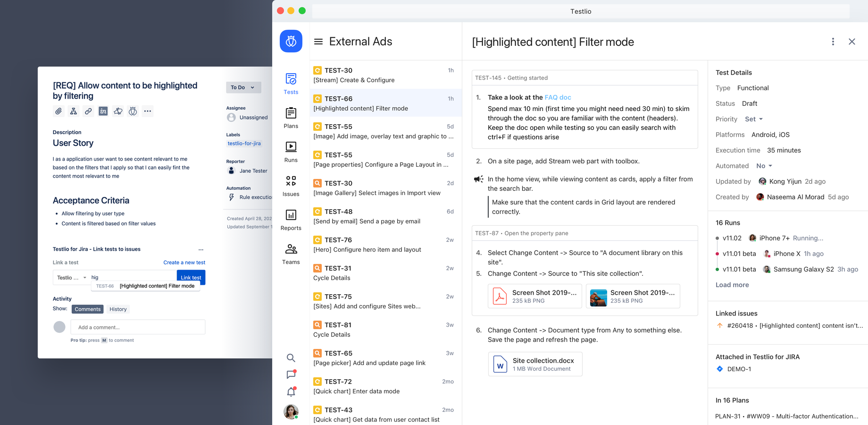Image resolution: width=868 pixels, height=425 pixels.
Task: Click the DEMO-1 Jira diamond icon
Action: [x=720, y=369]
